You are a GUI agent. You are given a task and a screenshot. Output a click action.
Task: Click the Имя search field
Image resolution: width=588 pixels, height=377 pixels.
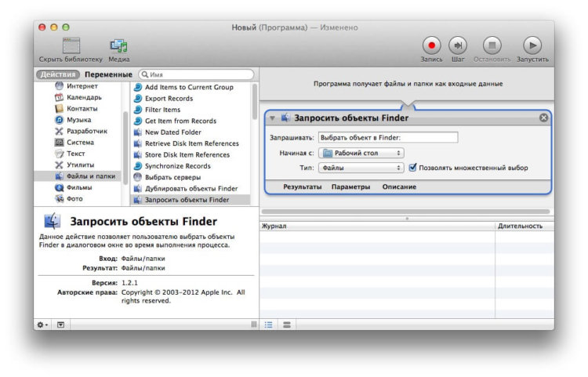(x=197, y=74)
